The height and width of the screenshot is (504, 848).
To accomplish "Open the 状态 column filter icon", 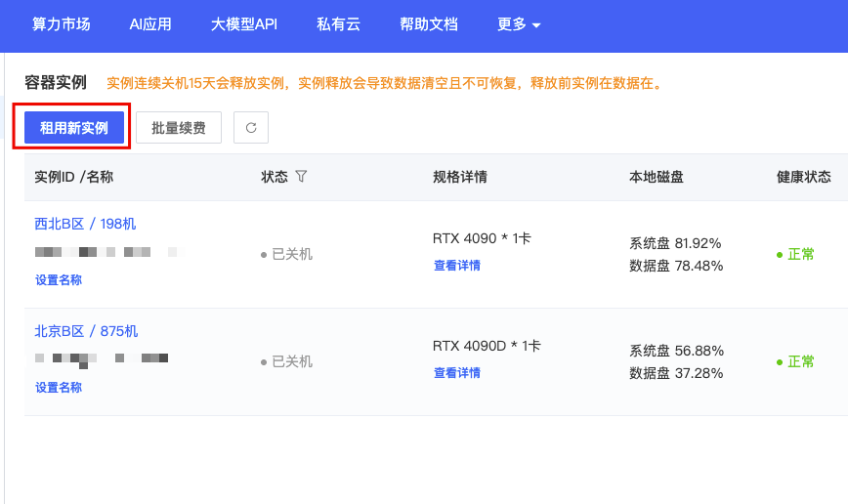I will pyautogui.click(x=301, y=176).
